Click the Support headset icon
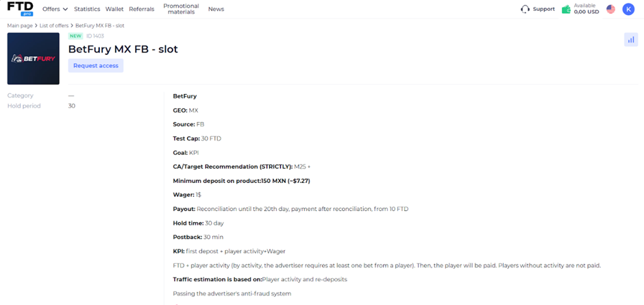Screen dimensions: 644x305 click(x=525, y=9)
